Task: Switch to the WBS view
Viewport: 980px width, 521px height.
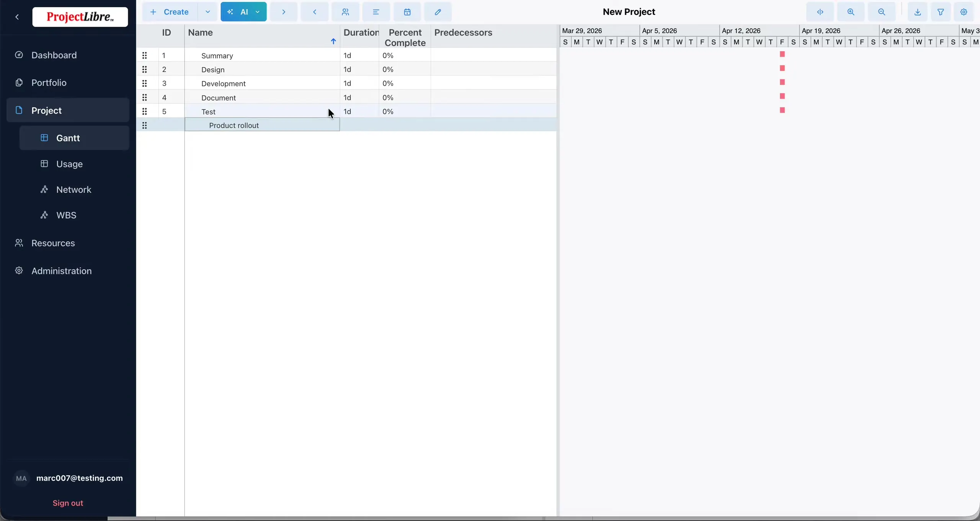Action: pos(74,215)
